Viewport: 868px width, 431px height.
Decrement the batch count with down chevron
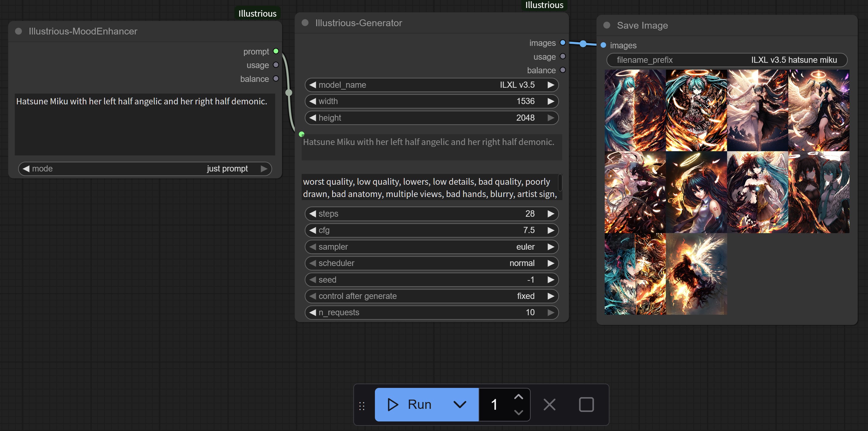tap(519, 412)
